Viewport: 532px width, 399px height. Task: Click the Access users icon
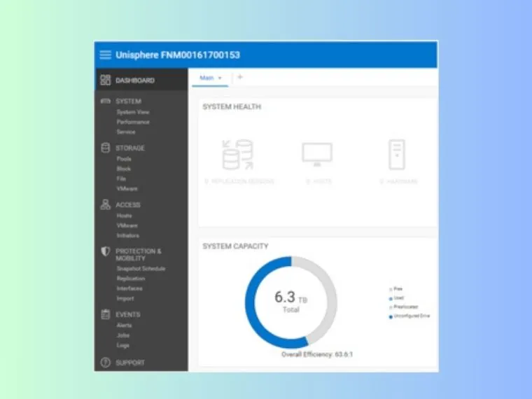(x=106, y=204)
